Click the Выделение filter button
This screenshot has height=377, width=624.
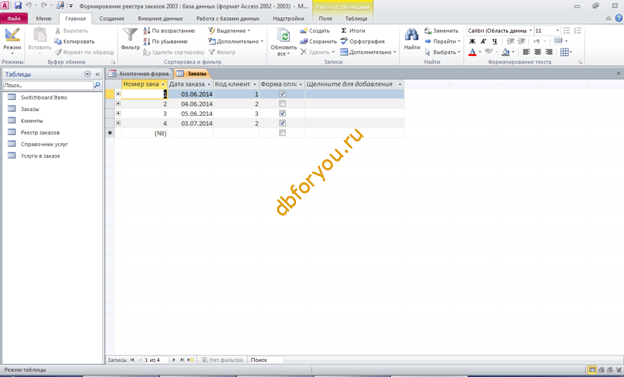click(230, 31)
